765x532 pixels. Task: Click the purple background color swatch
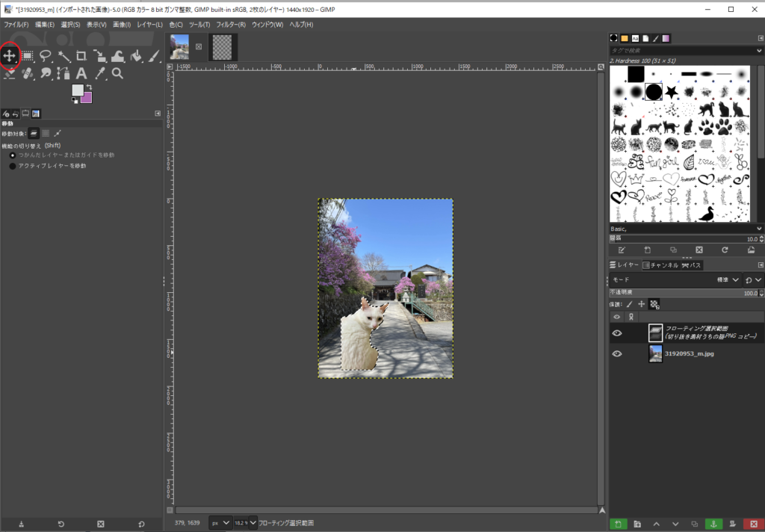(86, 97)
